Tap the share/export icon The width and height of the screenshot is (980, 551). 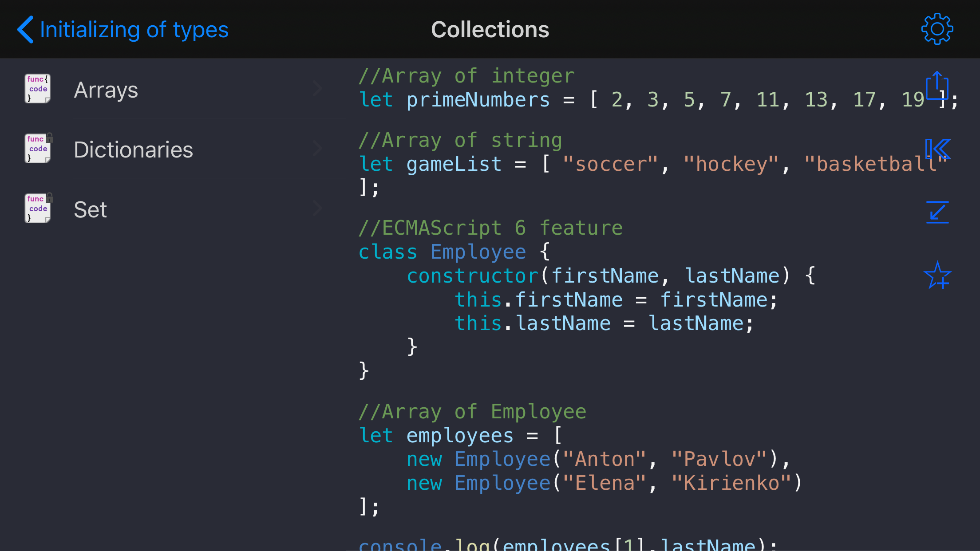pos(937,85)
